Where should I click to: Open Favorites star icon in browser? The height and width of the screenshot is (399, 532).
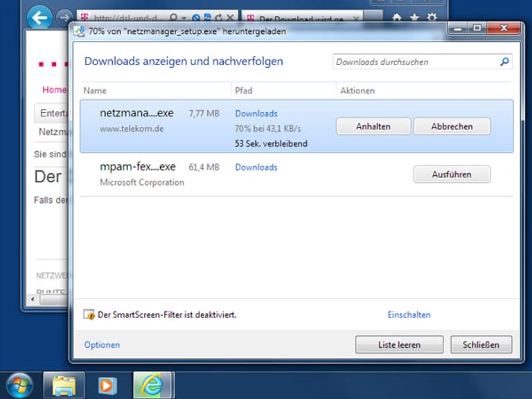[x=414, y=17]
